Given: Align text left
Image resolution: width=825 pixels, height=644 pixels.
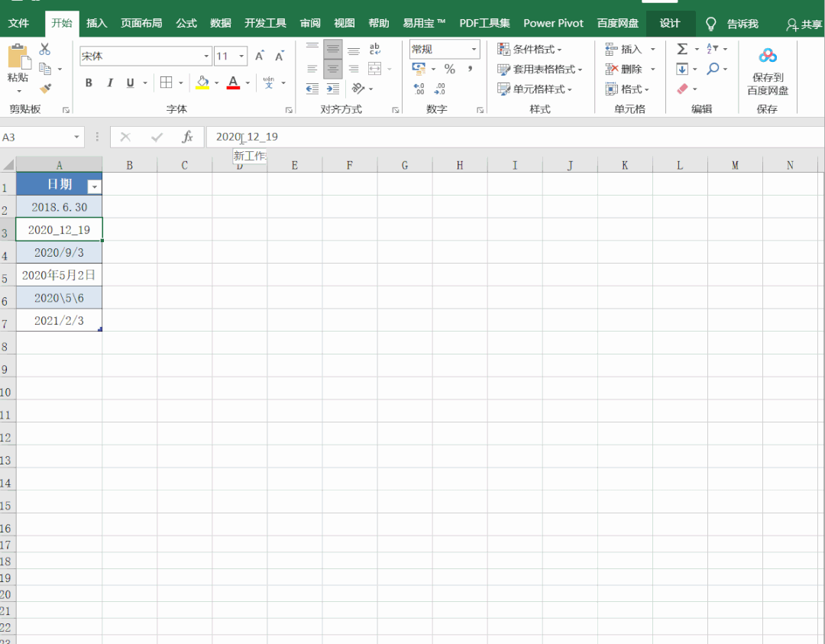Looking at the screenshot, I should [x=312, y=69].
